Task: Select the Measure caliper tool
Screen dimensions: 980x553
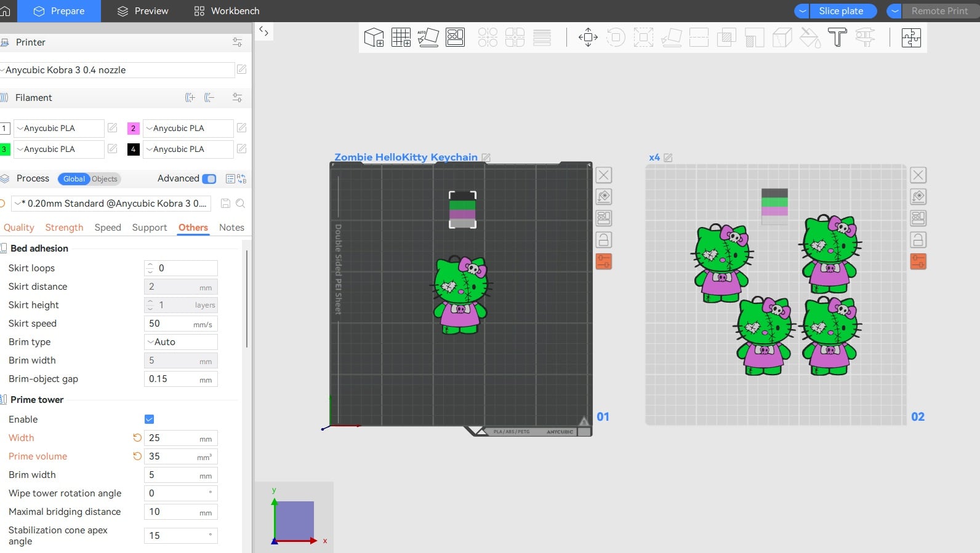Action: [x=865, y=38]
